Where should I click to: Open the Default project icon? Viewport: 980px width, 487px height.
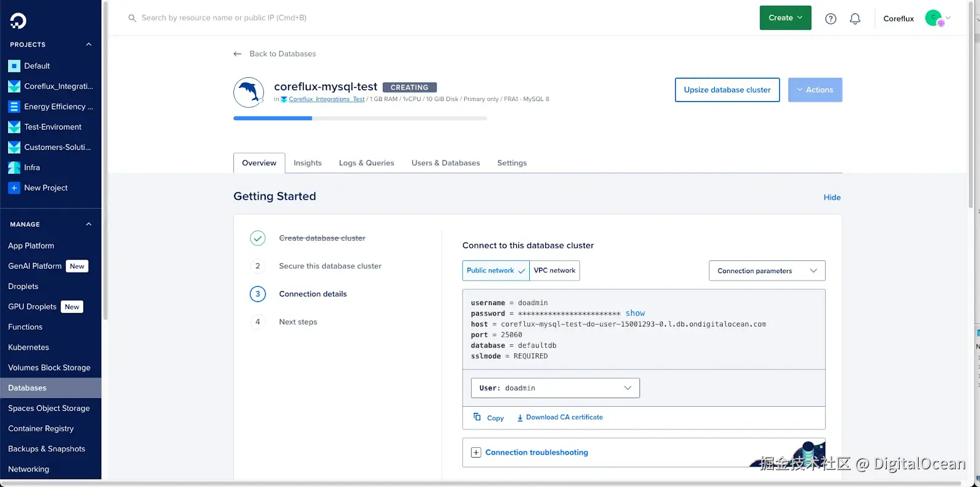[x=14, y=66]
